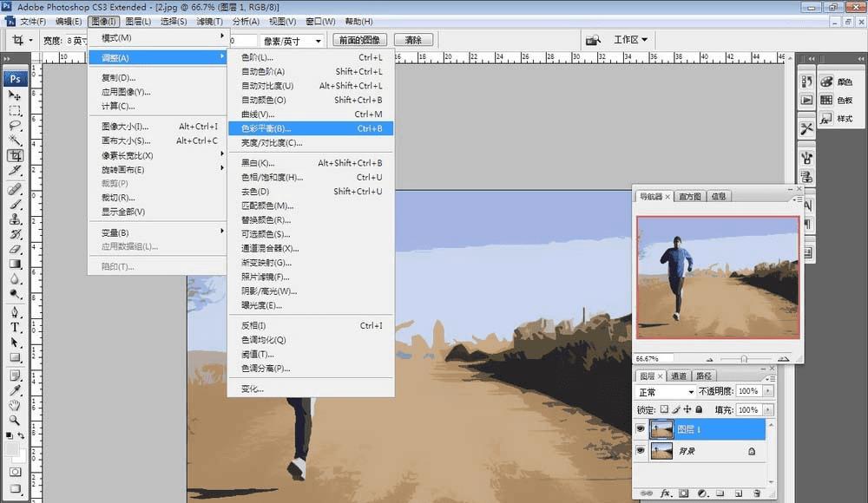Toggle lock image pixels brush icon
Screen dimensions: 868x503
pyautogui.click(x=676, y=409)
